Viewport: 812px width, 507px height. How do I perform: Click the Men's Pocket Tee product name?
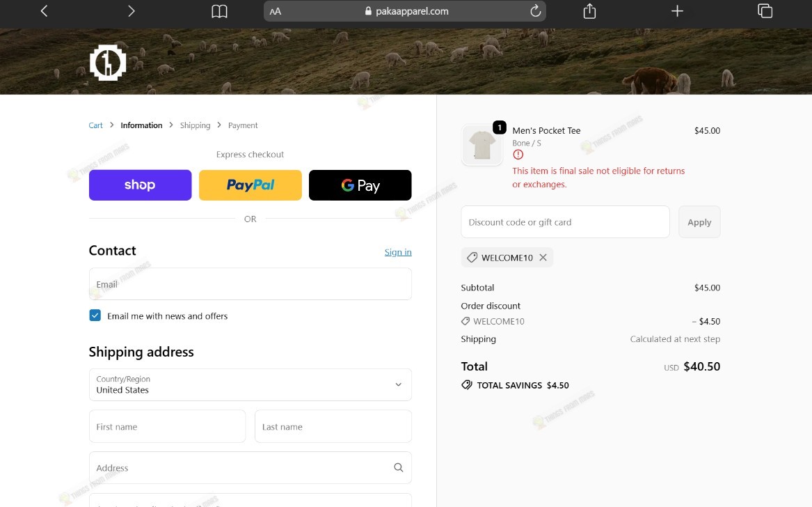pyautogui.click(x=546, y=131)
